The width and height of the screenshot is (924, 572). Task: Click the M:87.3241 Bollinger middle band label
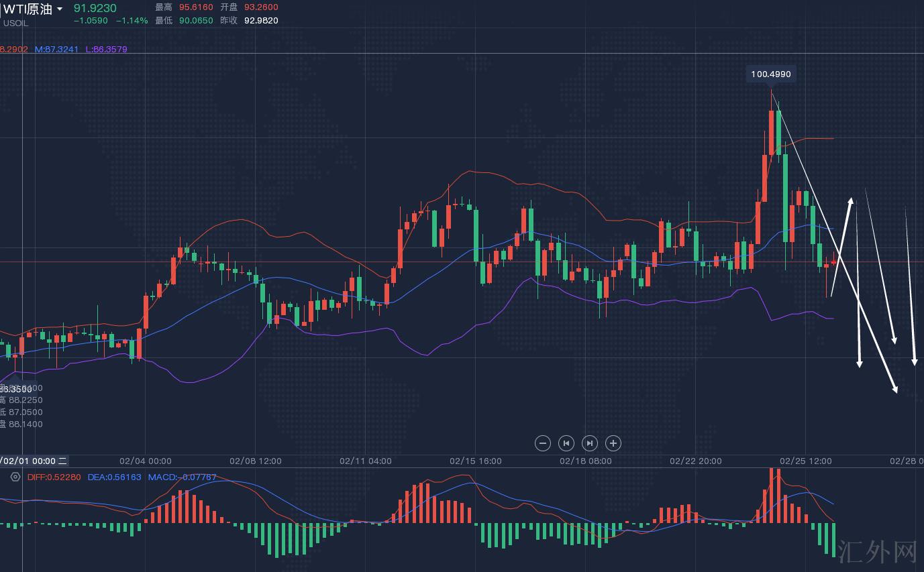[x=56, y=50]
